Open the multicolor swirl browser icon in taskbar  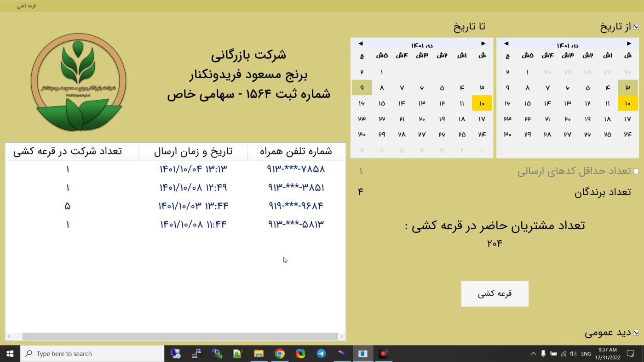tap(300, 354)
